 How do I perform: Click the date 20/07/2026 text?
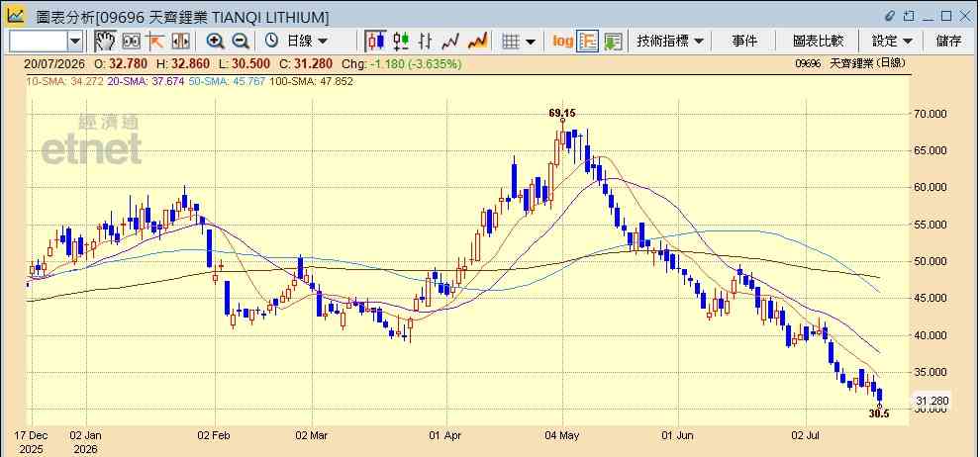pyautogui.click(x=55, y=63)
